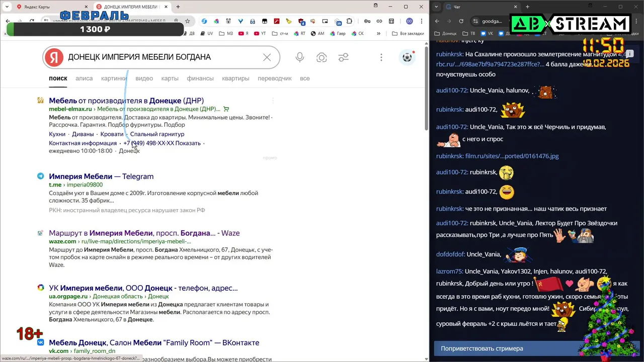Open search settings sliders icon
The height and width of the screenshot is (362, 644).
pyautogui.click(x=344, y=57)
